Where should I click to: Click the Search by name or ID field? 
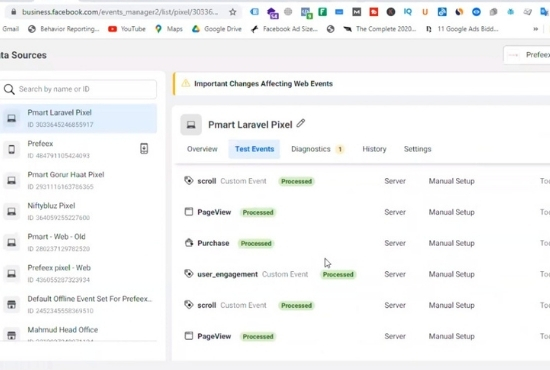tap(79, 89)
